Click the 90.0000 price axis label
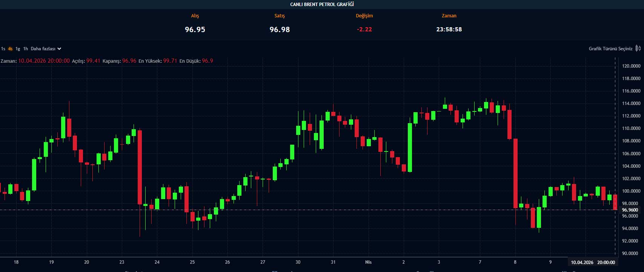 click(x=631, y=253)
